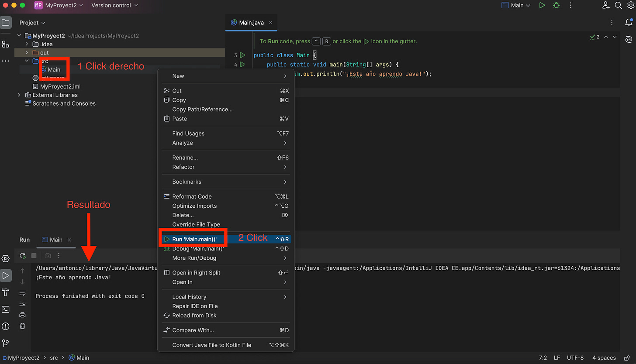Show more tool windows in left sidebar
The width and height of the screenshot is (636, 364).
click(6, 61)
